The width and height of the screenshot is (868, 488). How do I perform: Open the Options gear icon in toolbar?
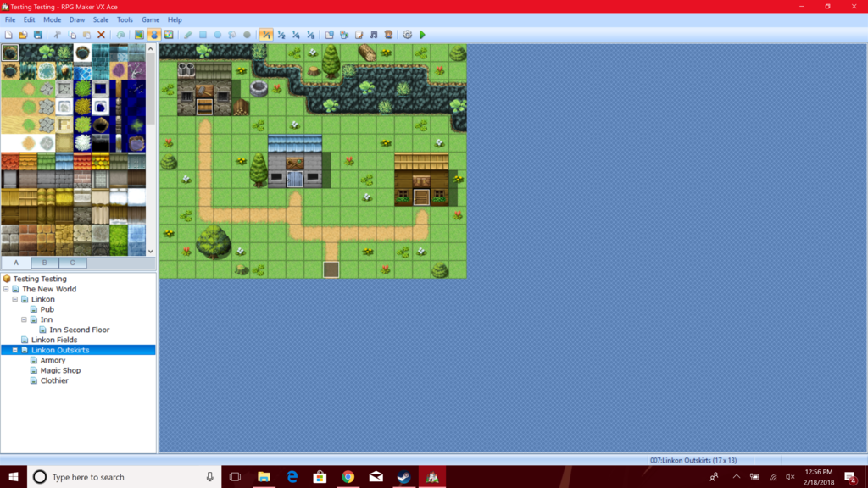click(x=407, y=35)
